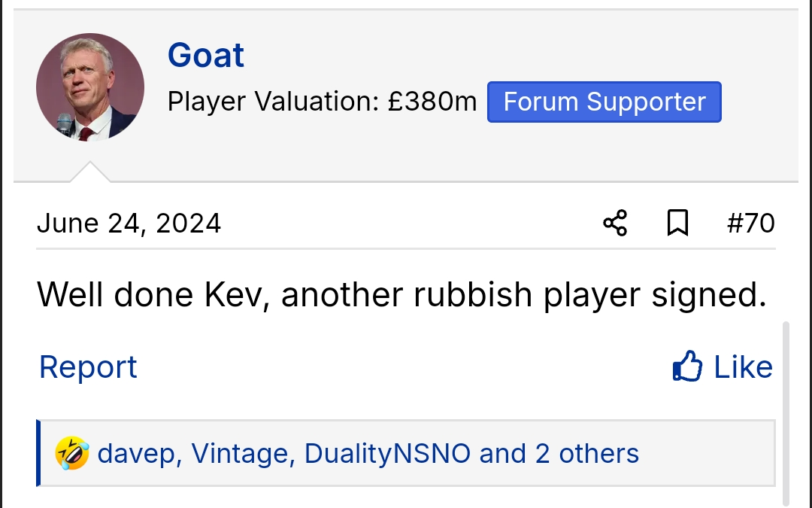Screen dimensions: 812x508
Task: Click the laughing emoji reaction icon
Action: coord(72,453)
